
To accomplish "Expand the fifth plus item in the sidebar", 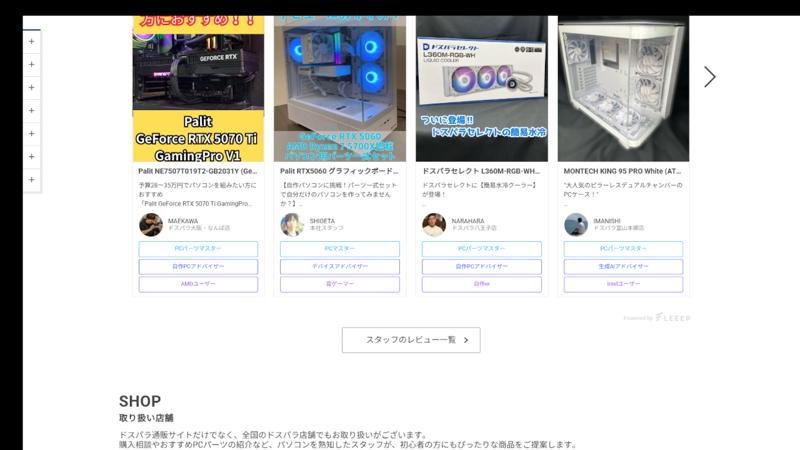I will (x=32, y=133).
